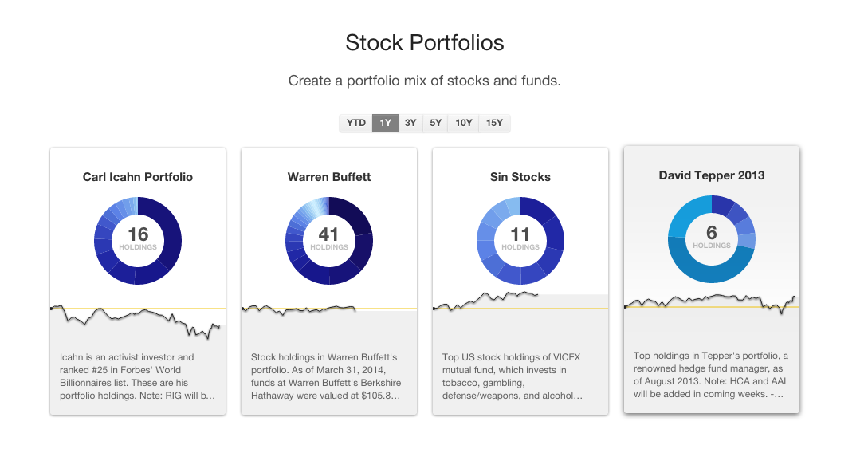This screenshot has height=449, width=868.
Task: Click Carl Icahn performance sparkline
Action: [138, 317]
